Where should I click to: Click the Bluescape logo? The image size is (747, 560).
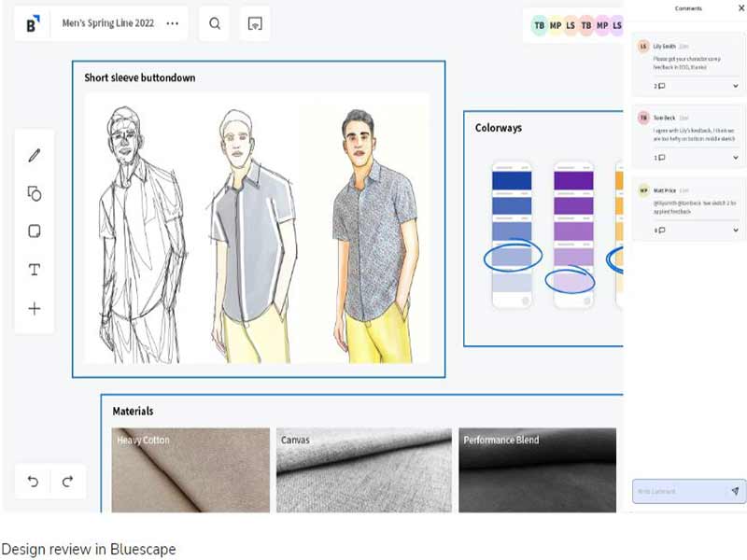pos(31,22)
